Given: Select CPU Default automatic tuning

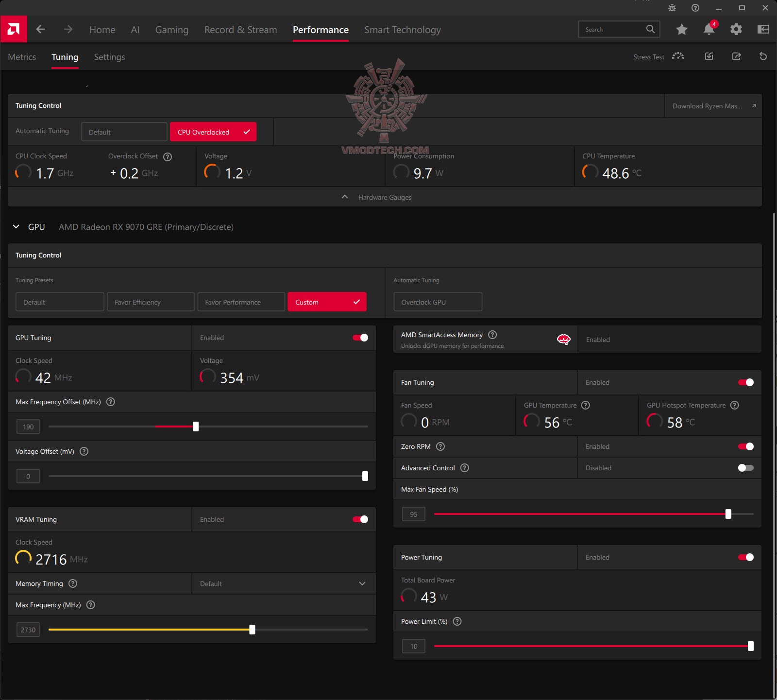Looking at the screenshot, I should point(124,132).
